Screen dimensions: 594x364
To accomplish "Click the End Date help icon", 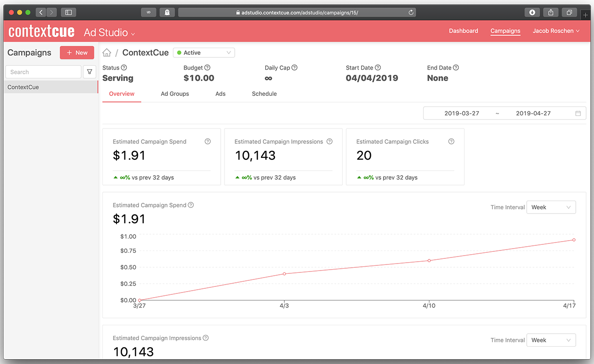I will click(x=456, y=68).
